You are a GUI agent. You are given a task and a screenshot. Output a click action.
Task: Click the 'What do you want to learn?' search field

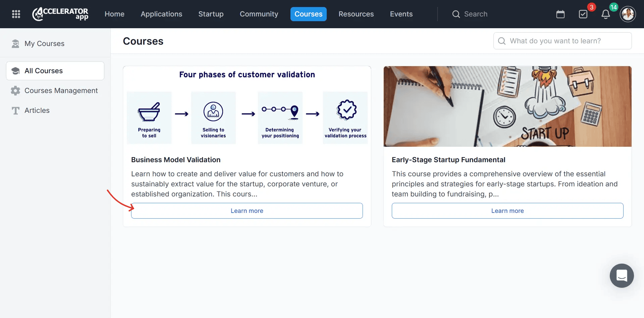tap(562, 41)
